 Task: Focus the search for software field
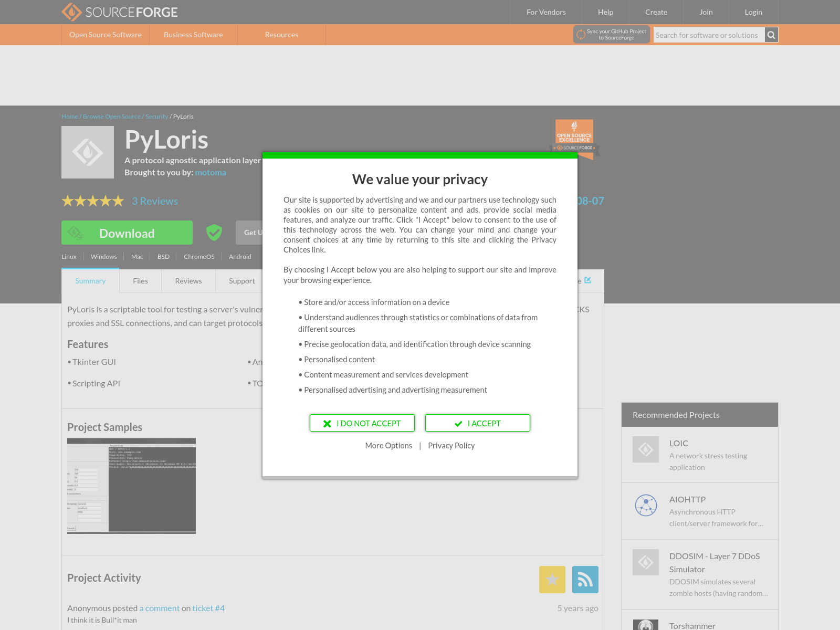click(x=709, y=35)
